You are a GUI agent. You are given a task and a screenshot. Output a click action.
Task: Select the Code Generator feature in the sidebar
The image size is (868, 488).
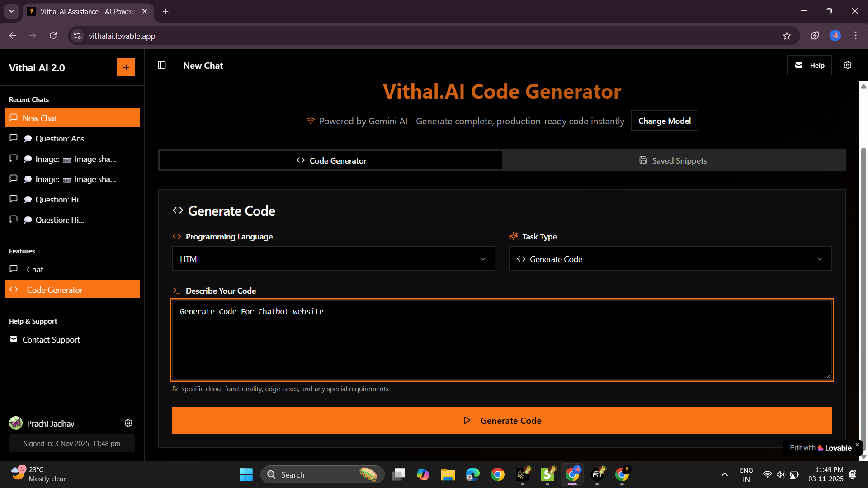[x=54, y=290]
